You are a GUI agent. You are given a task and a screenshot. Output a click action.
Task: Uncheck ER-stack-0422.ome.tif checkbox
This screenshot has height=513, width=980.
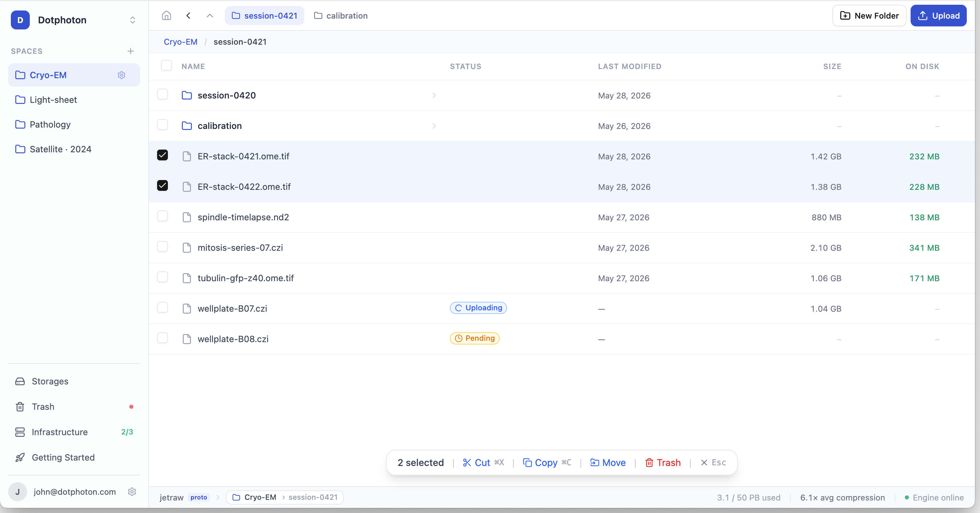162,185
